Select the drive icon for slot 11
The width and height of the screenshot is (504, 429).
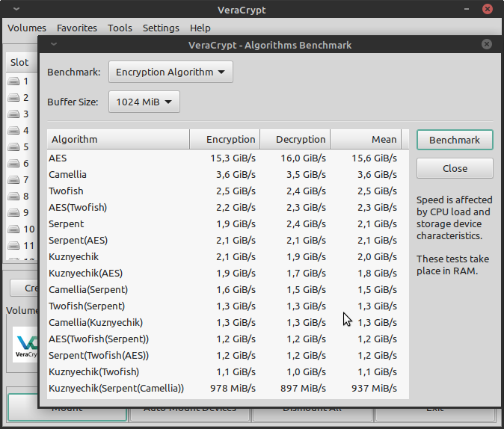point(13,246)
